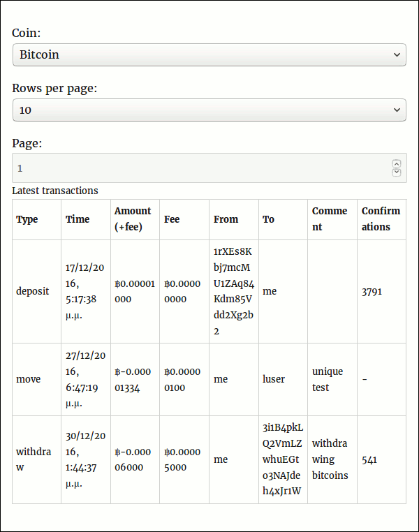Increment page number with up stepper arrow
Screen dimensions: 419x532
point(397,163)
